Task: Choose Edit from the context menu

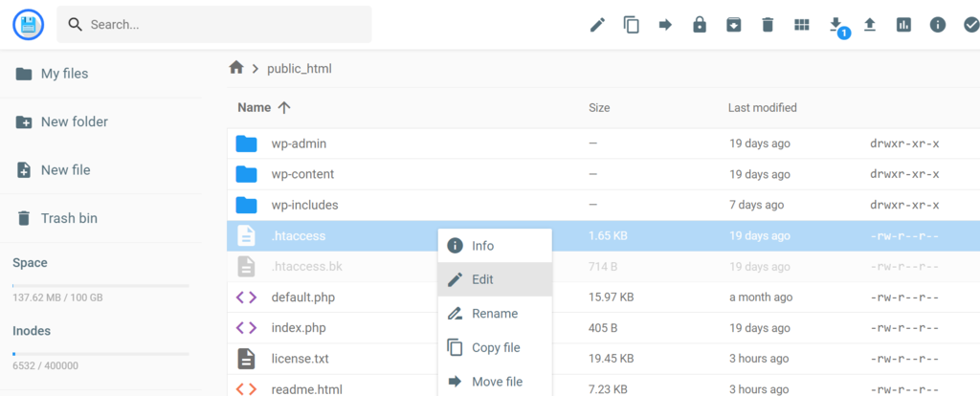Action: (x=482, y=279)
